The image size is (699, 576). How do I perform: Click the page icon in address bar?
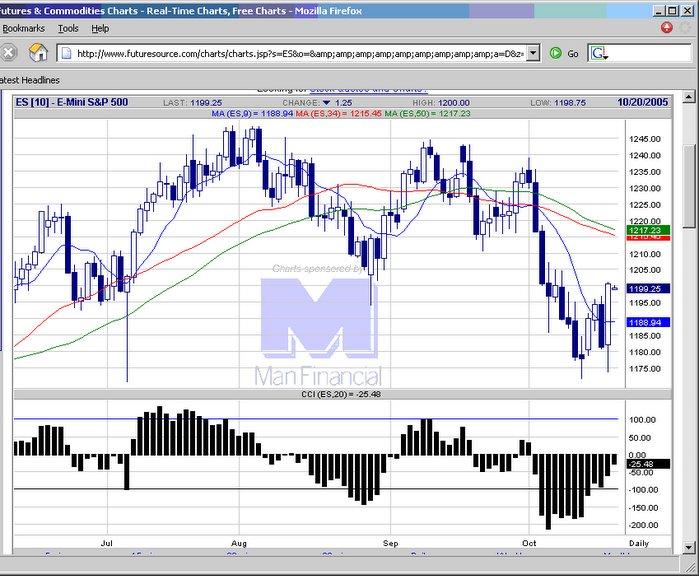66,53
